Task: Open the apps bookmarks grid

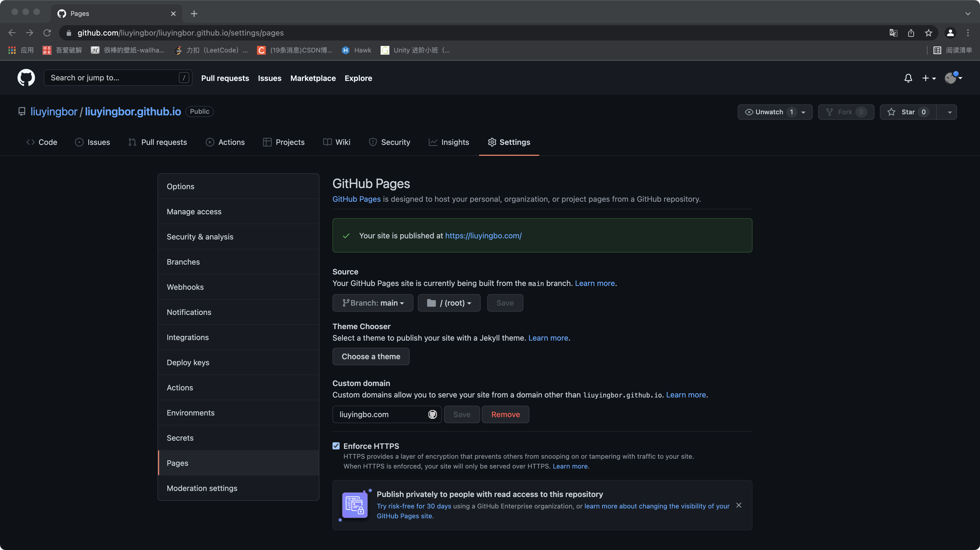Action: point(21,50)
